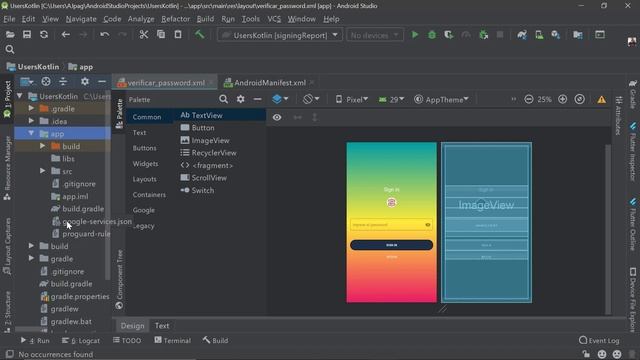Click the project panel settings gear
640x360 pixels.
pos(84,82)
